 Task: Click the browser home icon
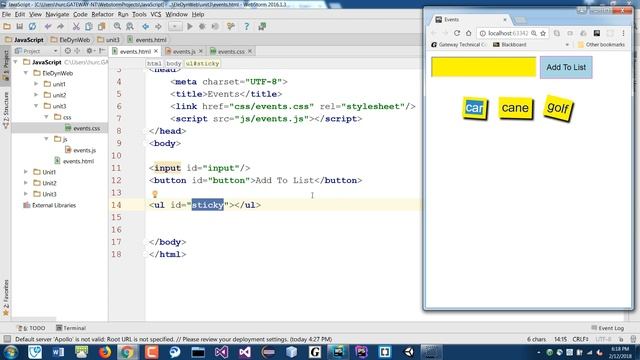click(469, 33)
